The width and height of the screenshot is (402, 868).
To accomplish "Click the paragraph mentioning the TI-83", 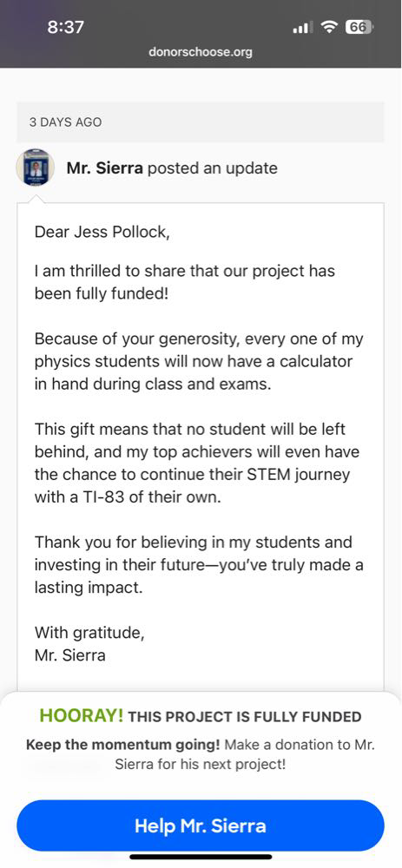I will (x=197, y=463).
